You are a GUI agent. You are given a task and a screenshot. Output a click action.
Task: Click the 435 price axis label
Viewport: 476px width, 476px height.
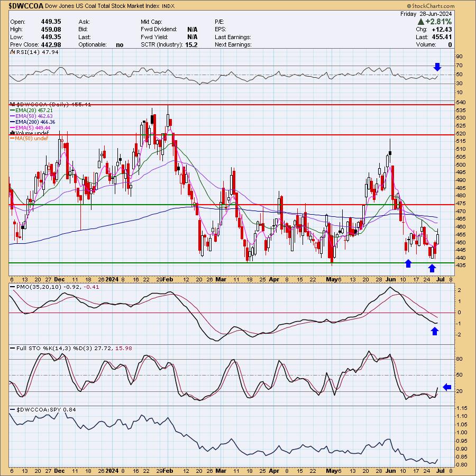click(x=461, y=266)
